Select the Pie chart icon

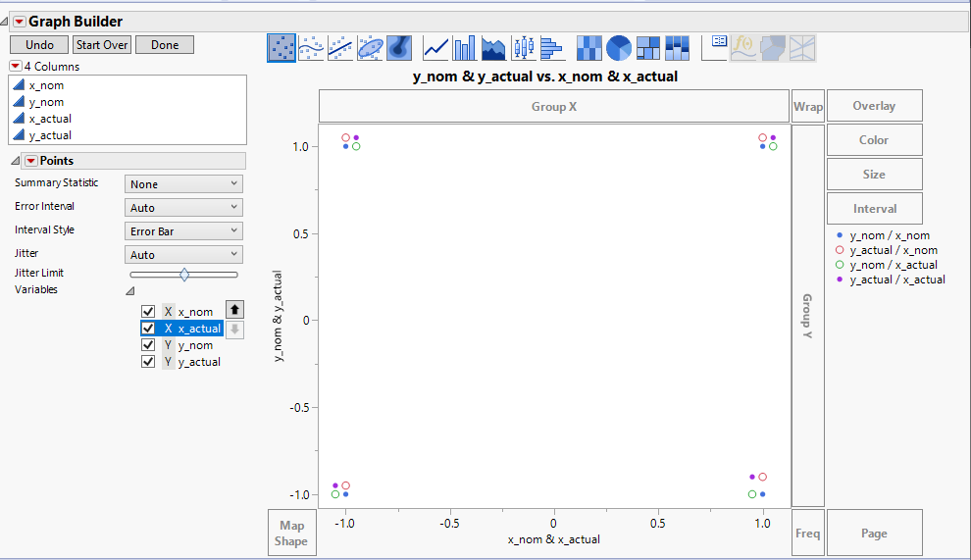[618, 48]
